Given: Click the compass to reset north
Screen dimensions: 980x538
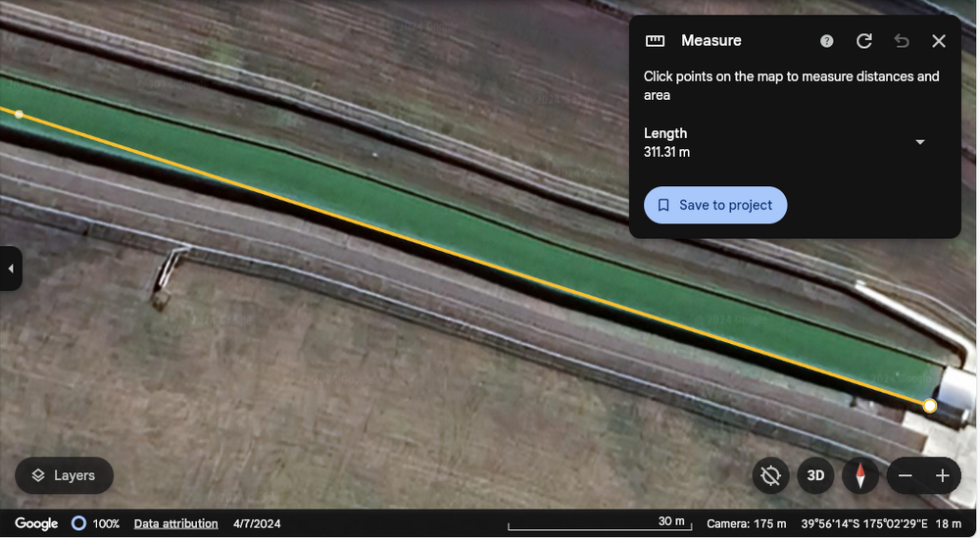Looking at the screenshot, I should (x=860, y=476).
